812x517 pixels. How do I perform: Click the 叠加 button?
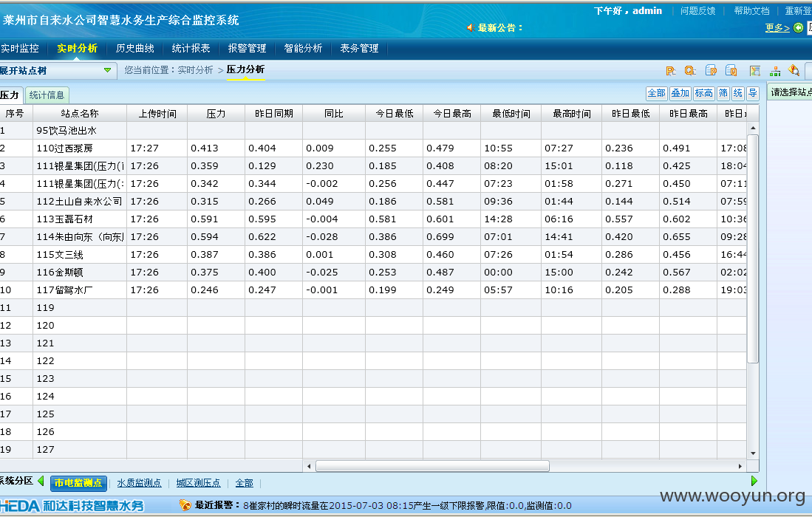680,93
